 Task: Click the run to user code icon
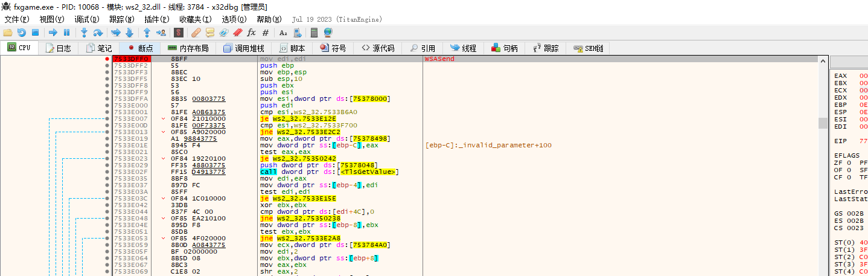[x=161, y=33]
